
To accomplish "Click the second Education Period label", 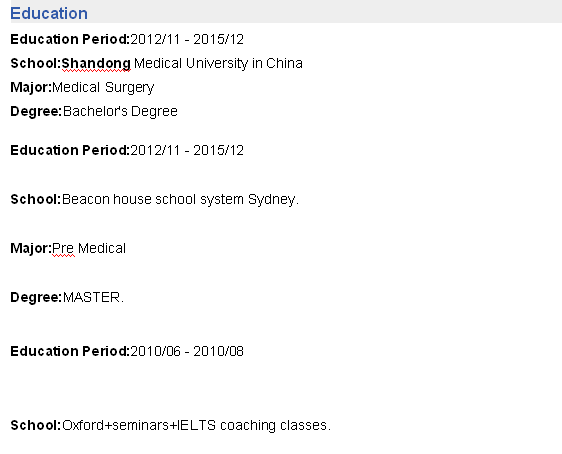I will tap(70, 150).
